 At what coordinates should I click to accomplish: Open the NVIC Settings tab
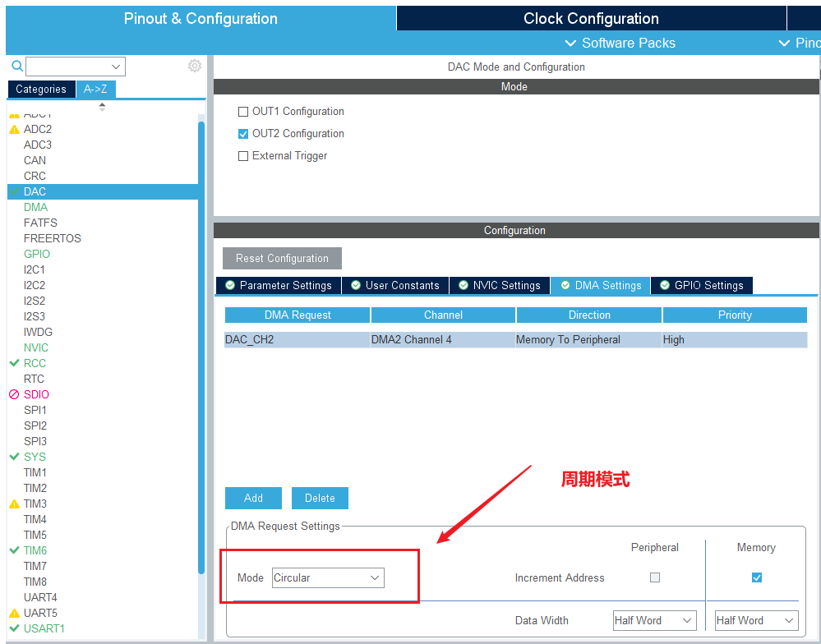pyautogui.click(x=500, y=285)
